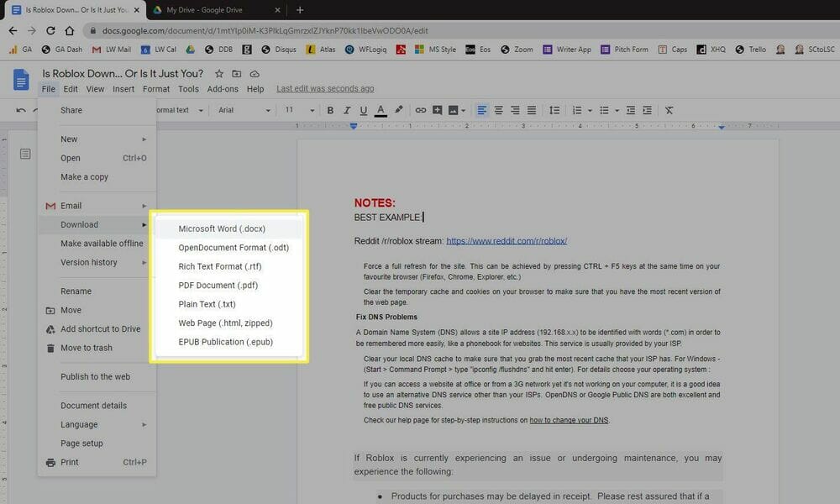Choose PDF Document (.pdf) from submenu
Image resolution: width=840 pixels, height=504 pixels.
click(x=218, y=286)
